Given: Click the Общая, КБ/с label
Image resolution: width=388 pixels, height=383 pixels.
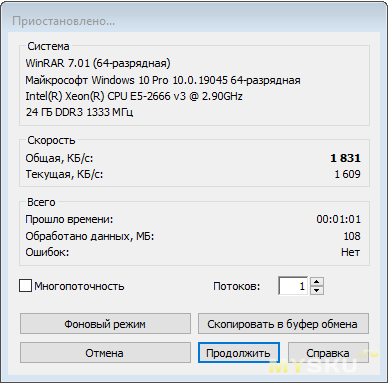Looking at the screenshot, I should [59, 158].
